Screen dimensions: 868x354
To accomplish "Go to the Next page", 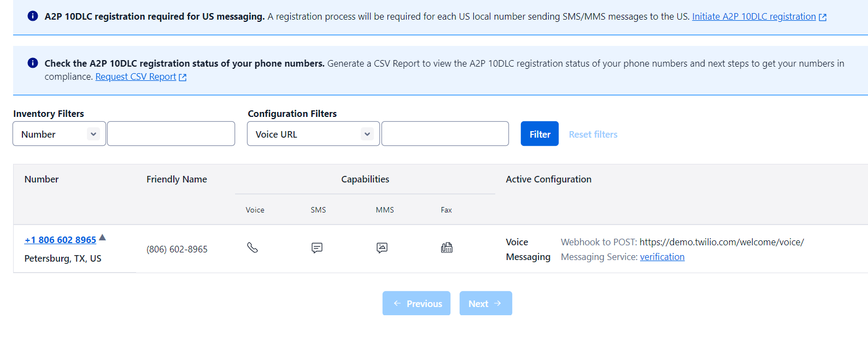I will 485,303.
